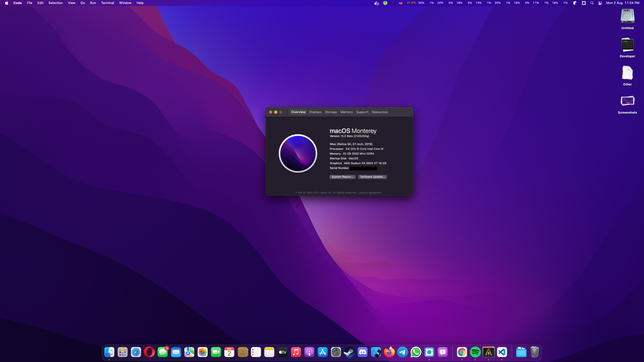Click the System Report button
The image size is (644, 362).
342,177
